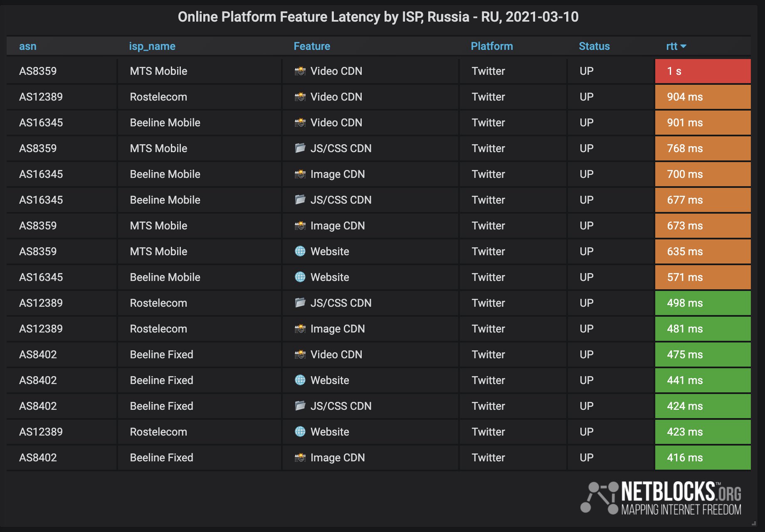The image size is (765, 532).
Task: Click the Platform column header
Action: [491, 46]
